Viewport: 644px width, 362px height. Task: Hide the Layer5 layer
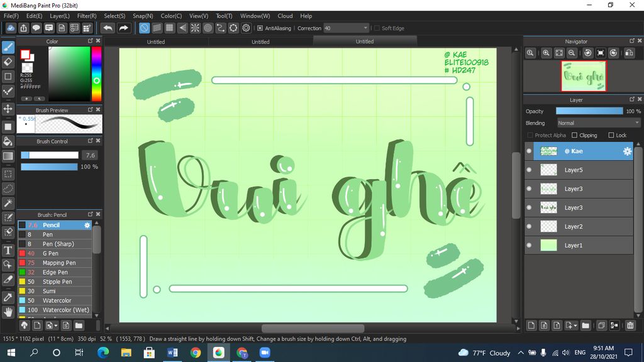pyautogui.click(x=529, y=170)
